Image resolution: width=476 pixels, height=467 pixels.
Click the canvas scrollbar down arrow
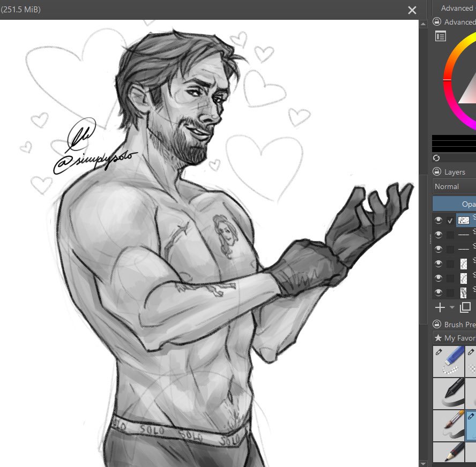point(423,464)
